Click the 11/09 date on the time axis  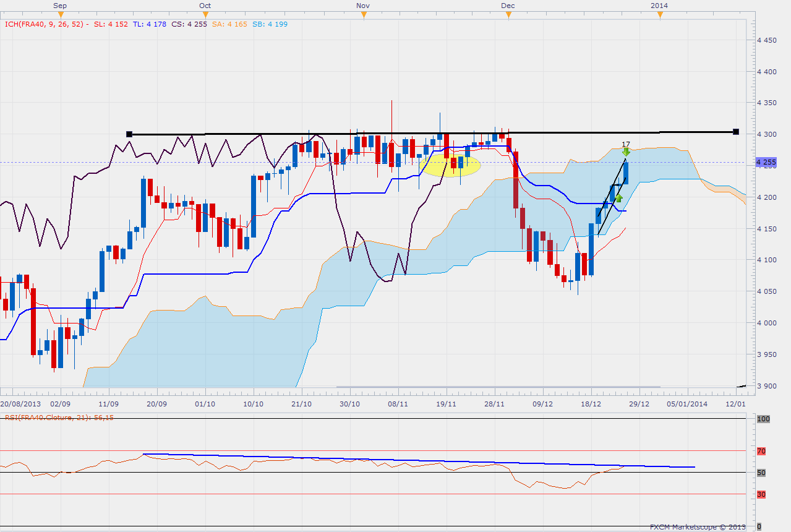tap(109, 404)
